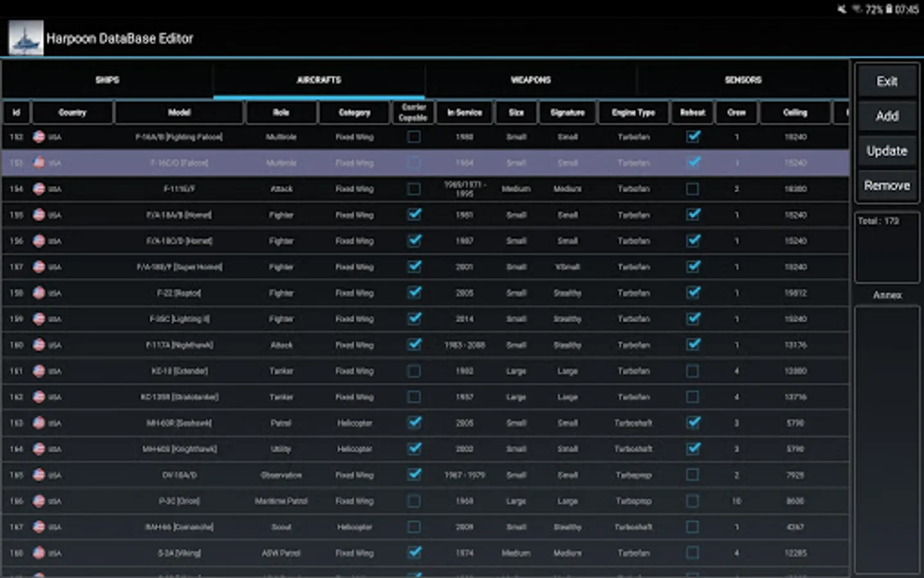This screenshot has width=924, height=578.
Task: Click the Add button
Action: tap(887, 116)
